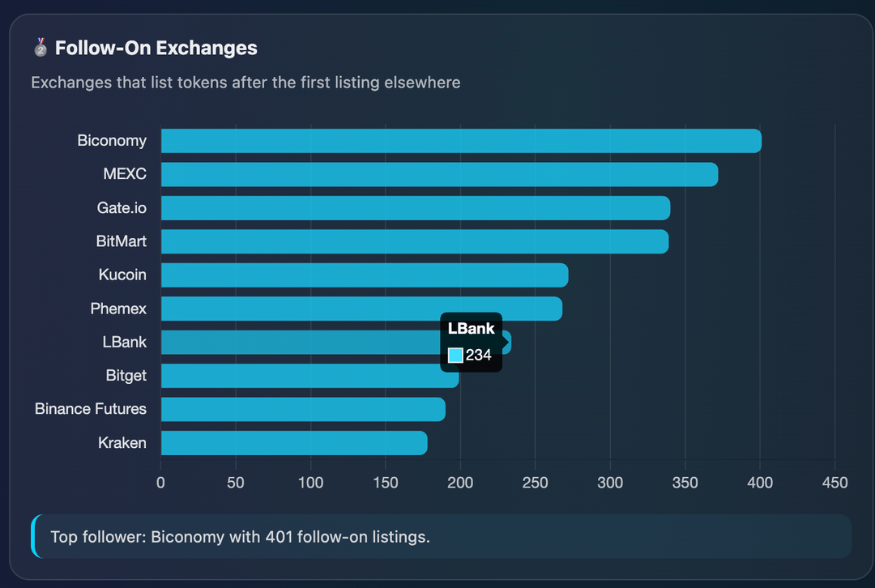
Task: Click the silver medal icon beside the title
Action: 41,48
